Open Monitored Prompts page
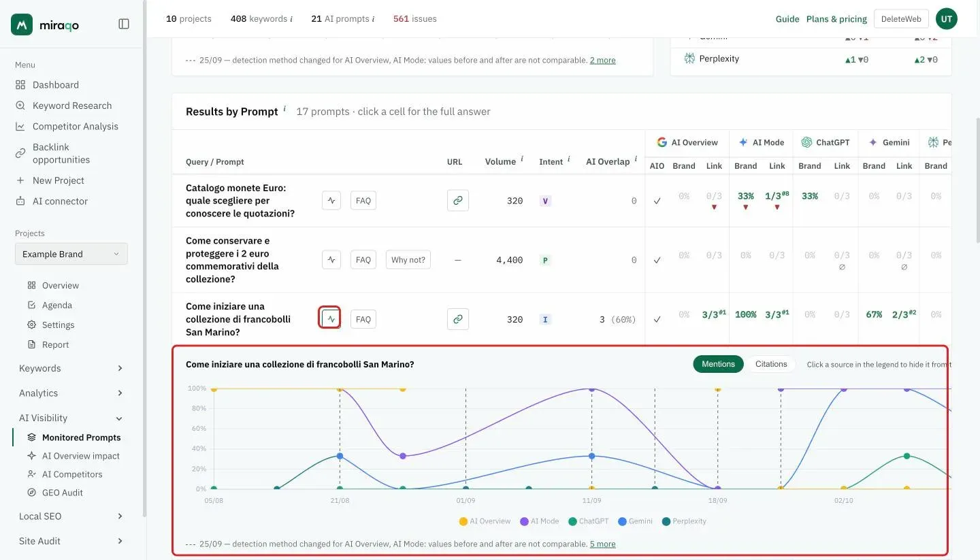Image resolution: width=980 pixels, height=560 pixels. [x=81, y=438]
